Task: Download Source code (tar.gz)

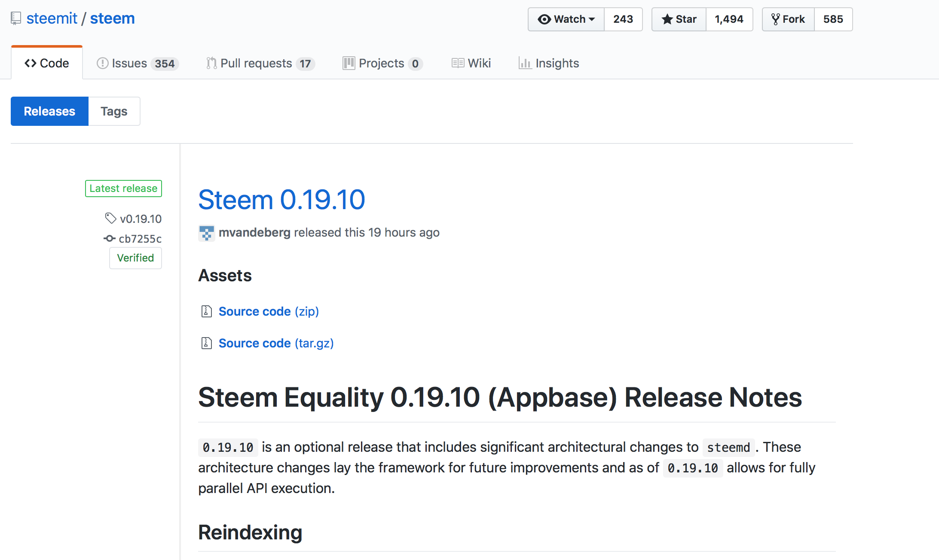Action: coord(276,343)
